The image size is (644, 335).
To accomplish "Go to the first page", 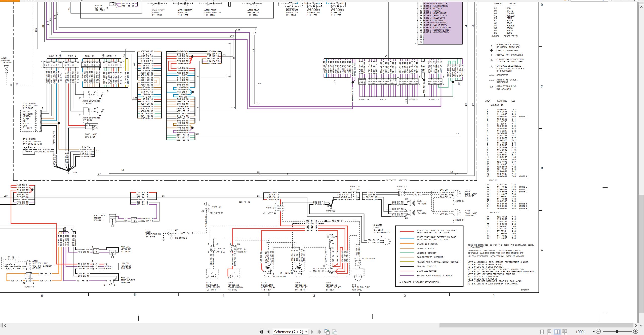I will 261,332.
